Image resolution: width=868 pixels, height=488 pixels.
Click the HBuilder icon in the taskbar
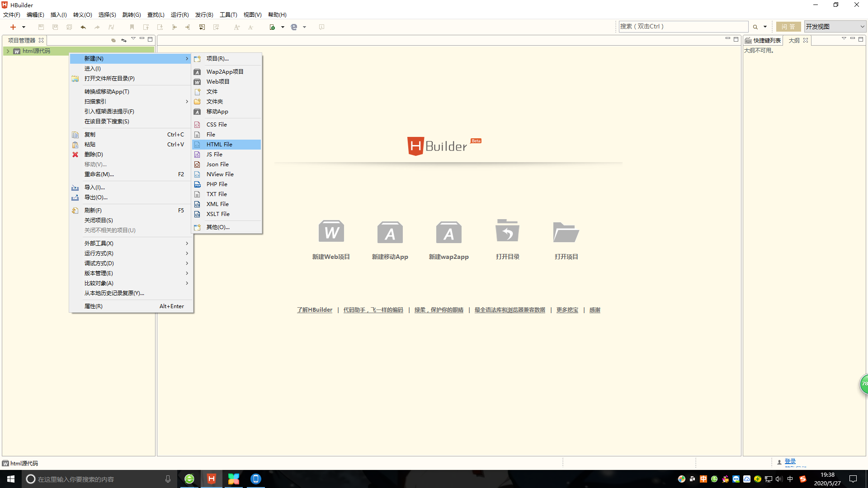coord(211,479)
